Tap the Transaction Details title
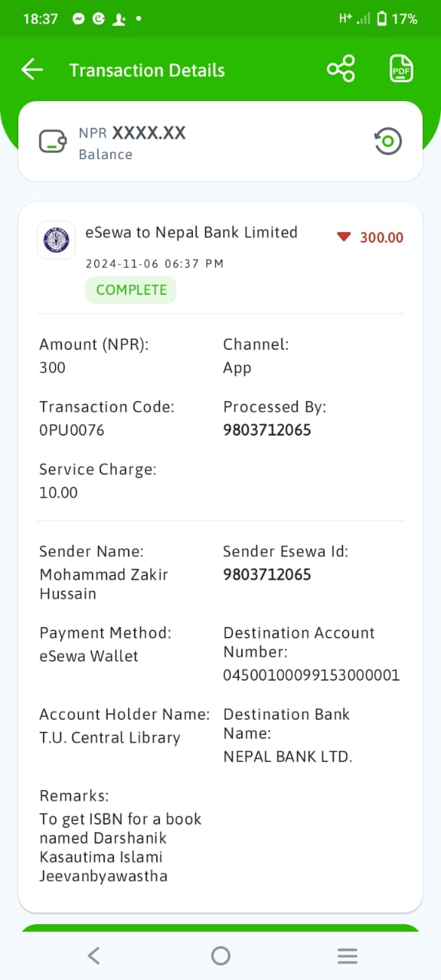Image resolution: width=441 pixels, height=980 pixels. (147, 70)
